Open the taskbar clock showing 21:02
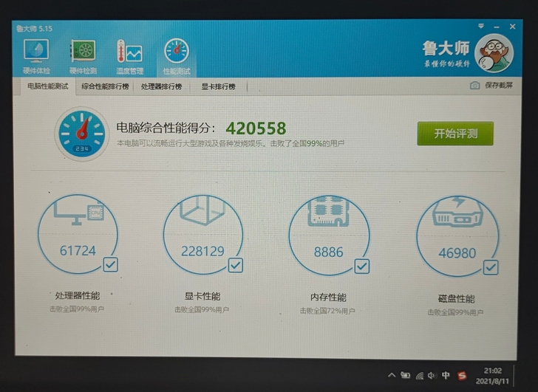The height and width of the screenshot is (392, 538). click(x=493, y=376)
